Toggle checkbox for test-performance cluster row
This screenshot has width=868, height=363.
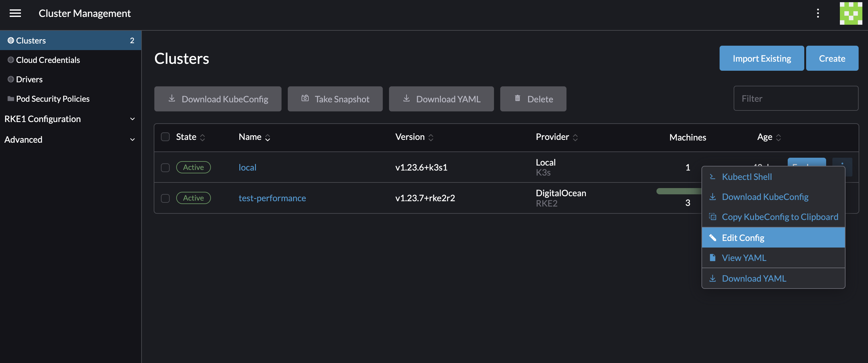point(165,197)
